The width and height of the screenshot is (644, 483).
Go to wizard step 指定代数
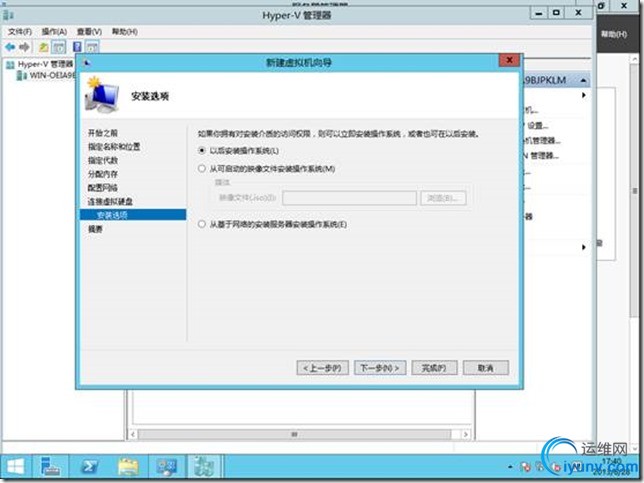pyautogui.click(x=103, y=160)
